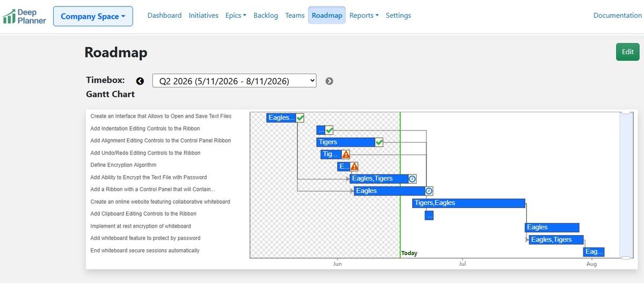Click warning icon on Undo/Redo bar
The height and width of the screenshot is (283, 644).
(346, 154)
